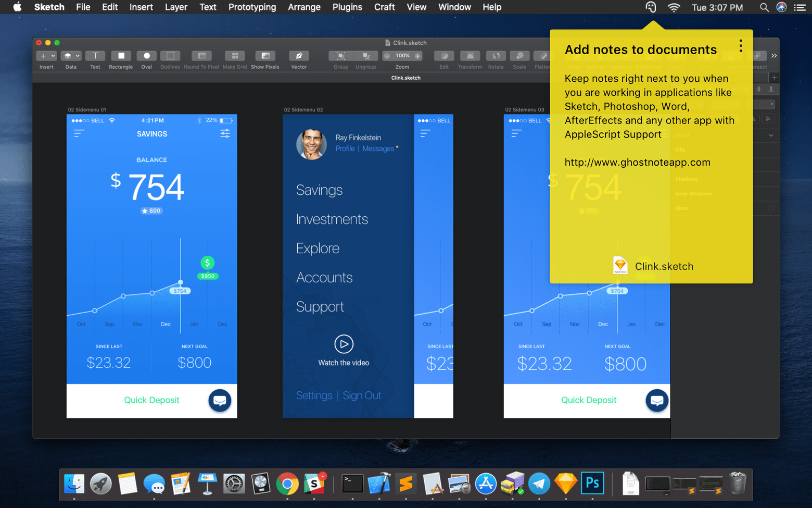Click Quick Deposit on Sidemenu 01 artboard

pos(151,400)
